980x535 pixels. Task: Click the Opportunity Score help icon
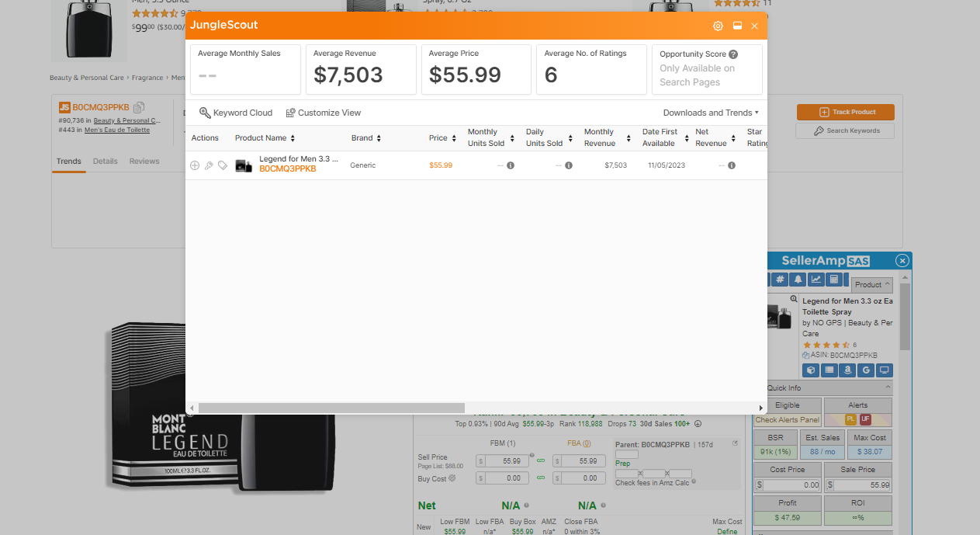733,54
